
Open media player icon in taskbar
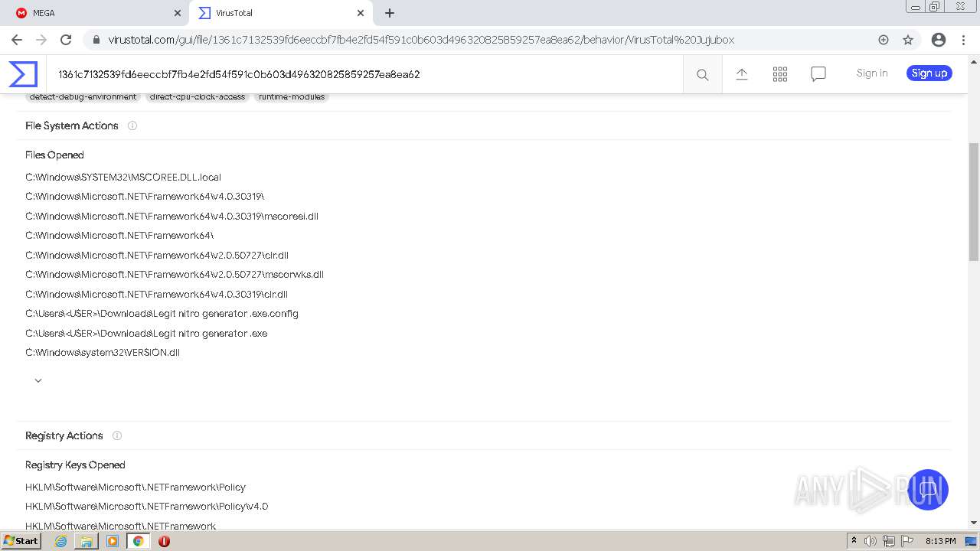(x=113, y=541)
